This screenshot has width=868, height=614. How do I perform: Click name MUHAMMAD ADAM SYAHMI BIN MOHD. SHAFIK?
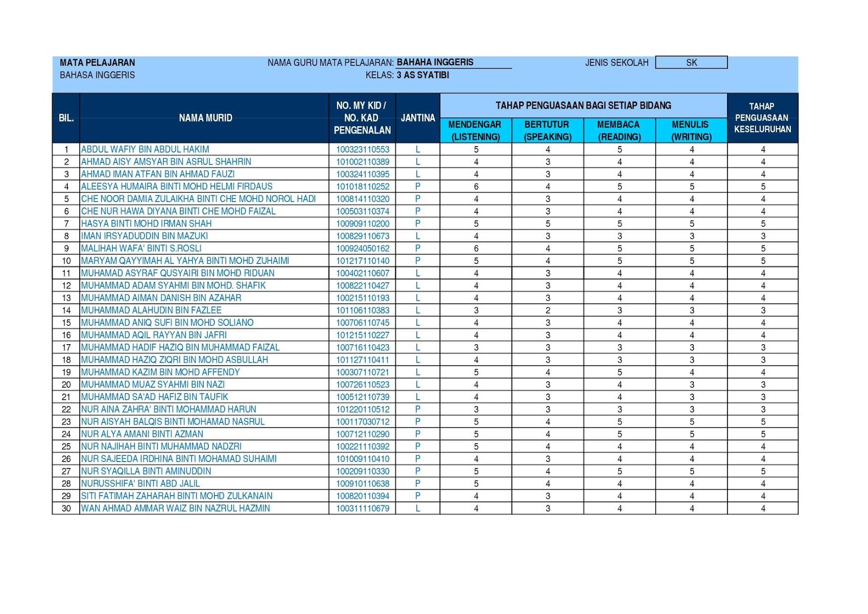(174, 286)
